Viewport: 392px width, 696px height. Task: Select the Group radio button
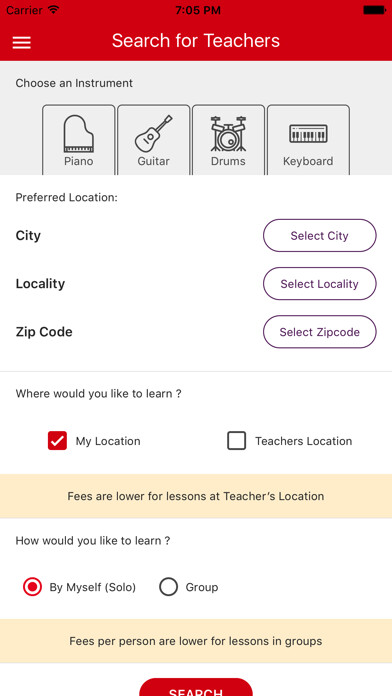[x=168, y=587]
